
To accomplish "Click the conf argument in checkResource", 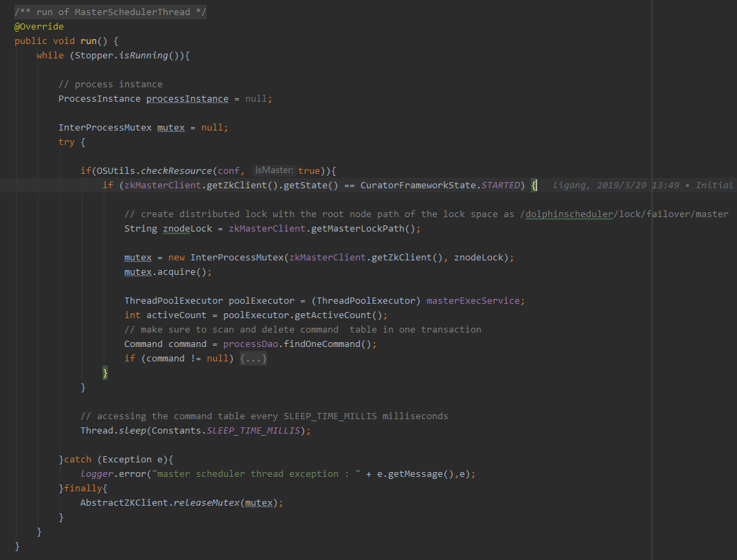I will click(229, 170).
